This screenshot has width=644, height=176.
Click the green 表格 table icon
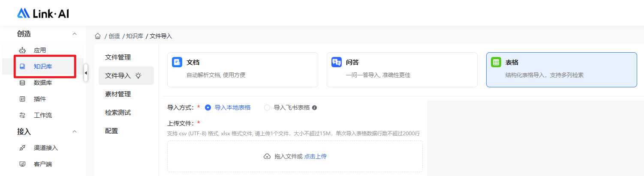[496, 62]
